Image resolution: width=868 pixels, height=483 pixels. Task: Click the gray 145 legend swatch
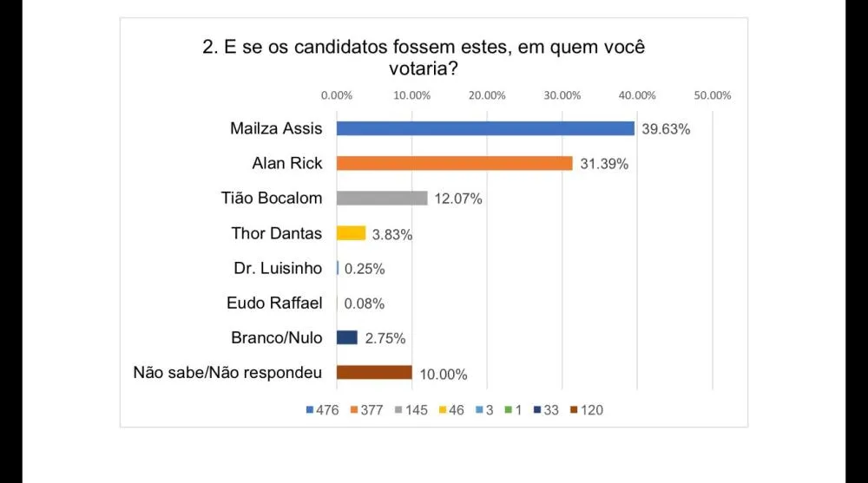[398, 410]
